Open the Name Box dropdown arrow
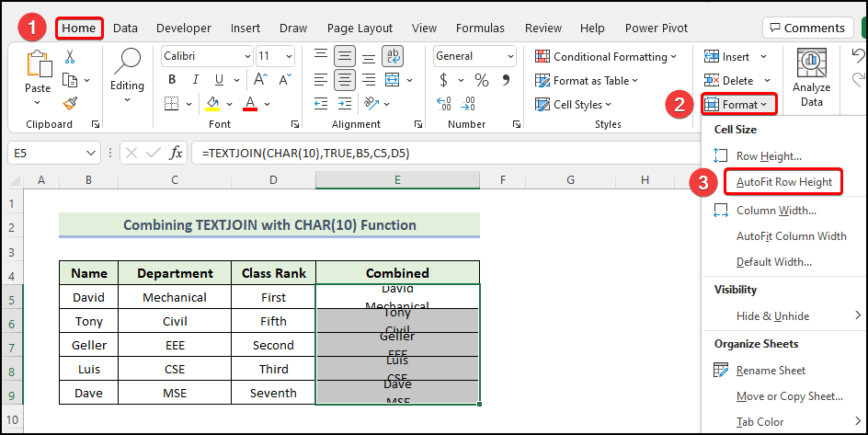Viewport: 868px width, 435px height. click(91, 153)
